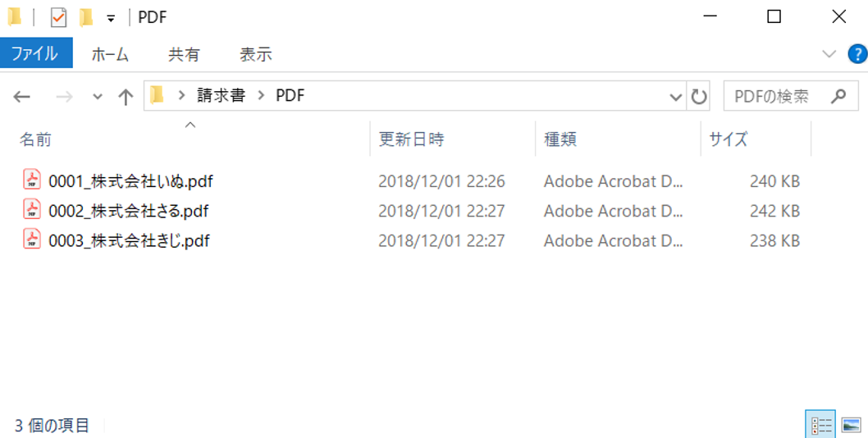
Task: Expand the ribbon with the chevron
Action: pos(829,54)
